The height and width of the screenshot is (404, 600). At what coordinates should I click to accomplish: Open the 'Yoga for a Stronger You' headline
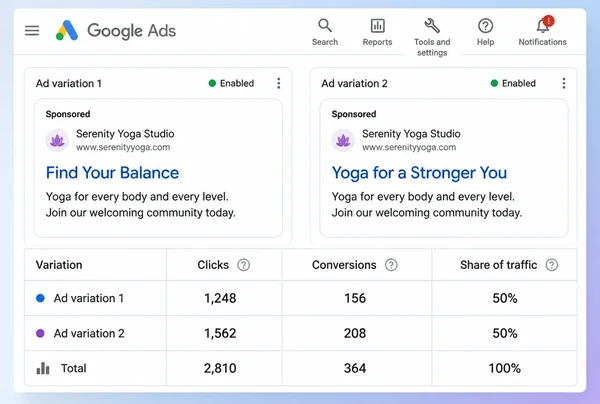click(x=419, y=173)
